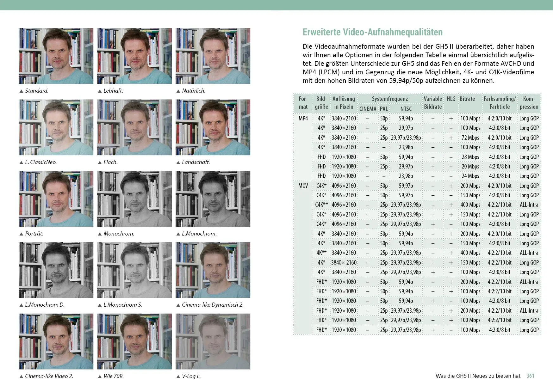This screenshot has height=392, width=553.
Task: Click the Erweiterte Video-Aufnahmequalitäten heading
Action: click(373, 32)
